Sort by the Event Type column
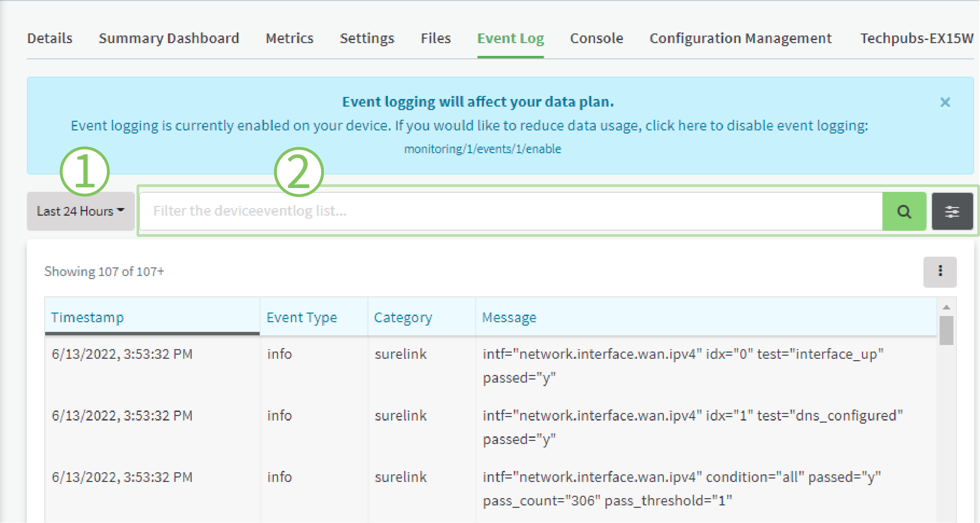This screenshot has width=980, height=523. [302, 317]
